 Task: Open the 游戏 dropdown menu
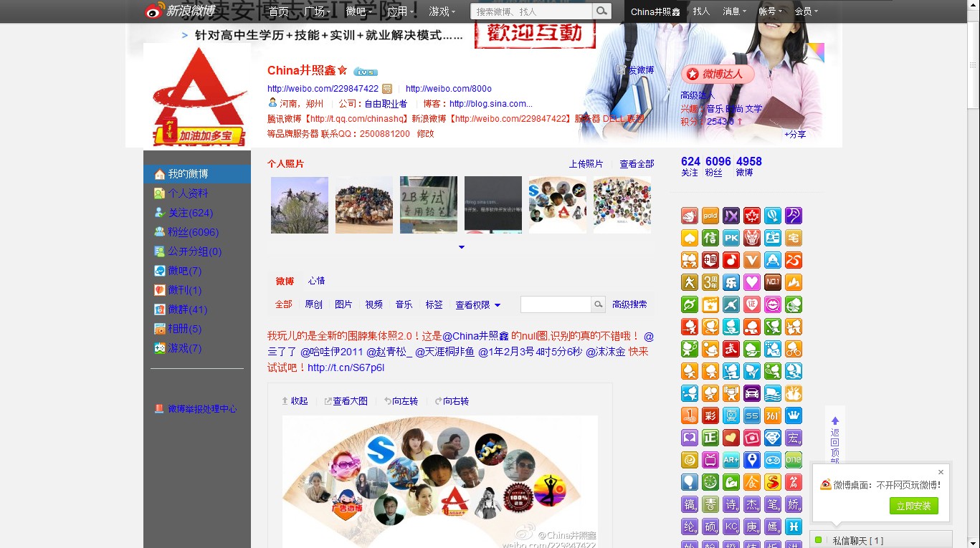coord(442,11)
